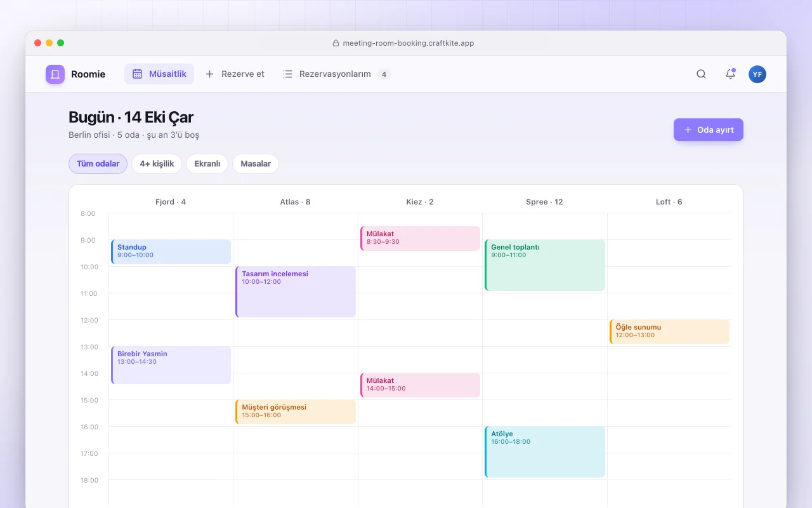Select the Tüm odalar filter chip
Image resolution: width=812 pixels, height=508 pixels.
click(x=98, y=164)
